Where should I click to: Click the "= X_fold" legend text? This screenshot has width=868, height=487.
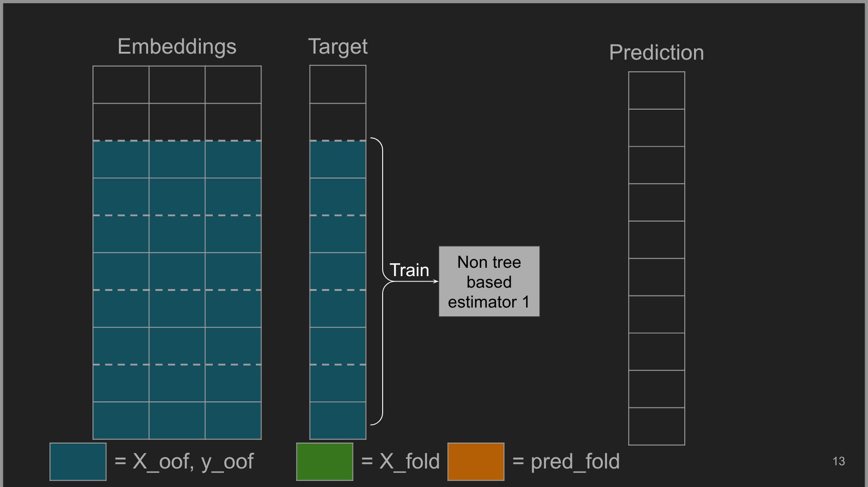click(x=400, y=462)
